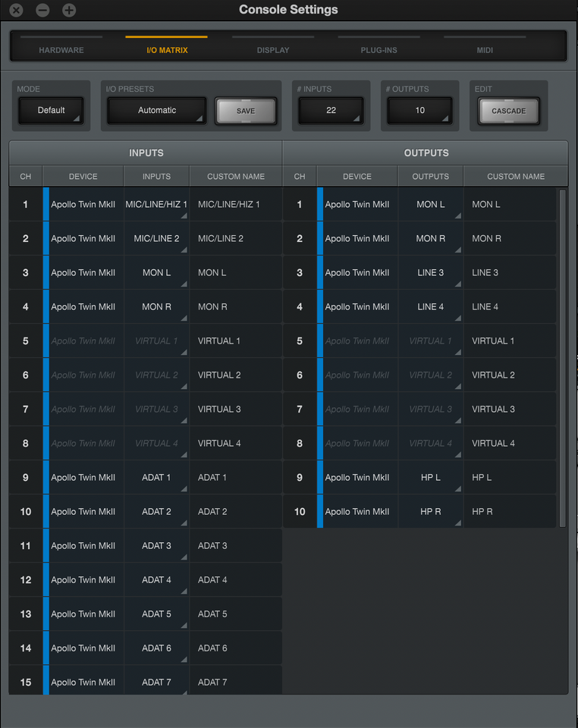
Task: Open output channel 5 VIRTUAL 1 dropdown
Action: coord(430,340)
